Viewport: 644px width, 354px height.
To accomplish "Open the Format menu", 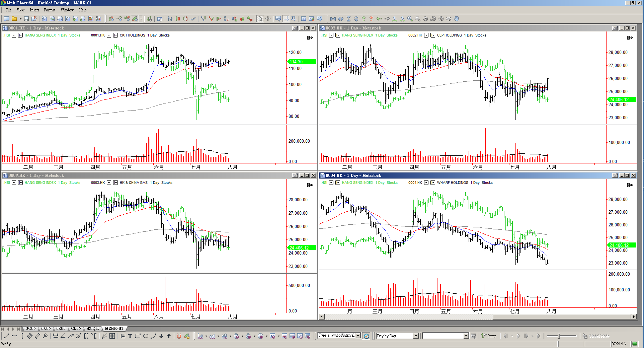I will click(x=50, y=10).
